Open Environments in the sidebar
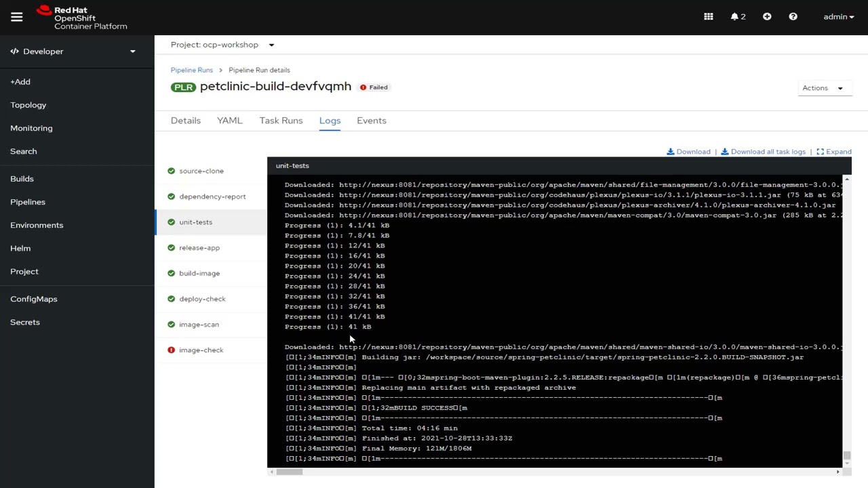Screen dimensions: 868x488 click(x=37, y=225)
